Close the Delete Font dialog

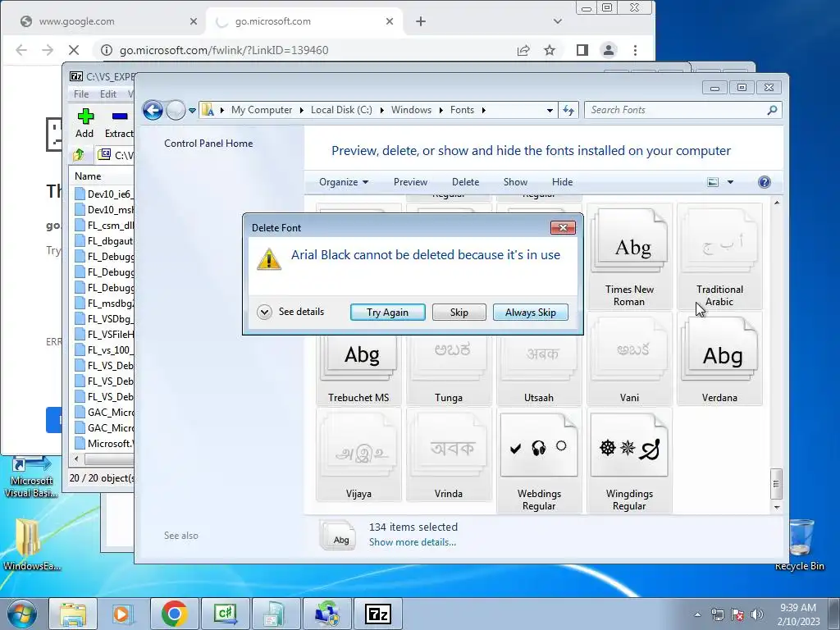563,228
